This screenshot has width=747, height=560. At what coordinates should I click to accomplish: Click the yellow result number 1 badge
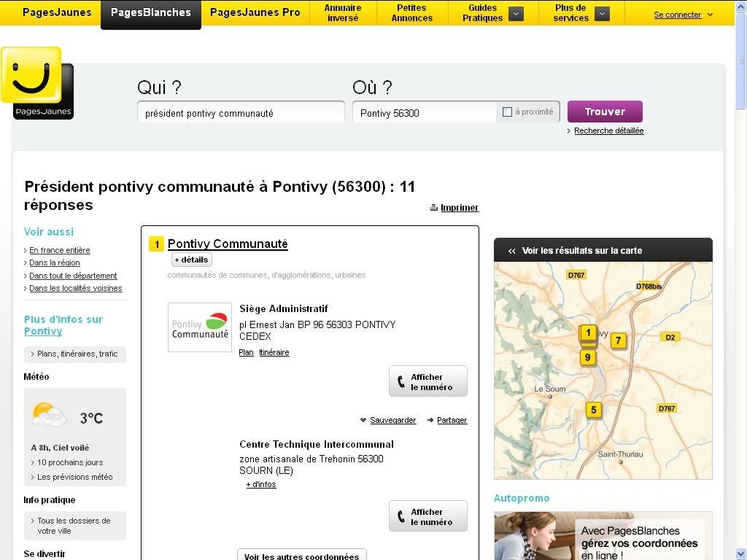pyautogui.click(x=156, y=244)
